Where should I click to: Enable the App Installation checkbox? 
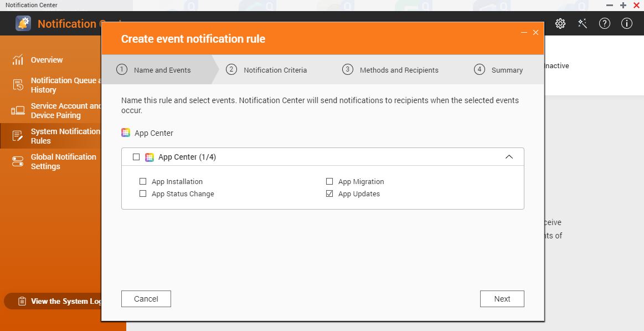(x=143, y=181)
